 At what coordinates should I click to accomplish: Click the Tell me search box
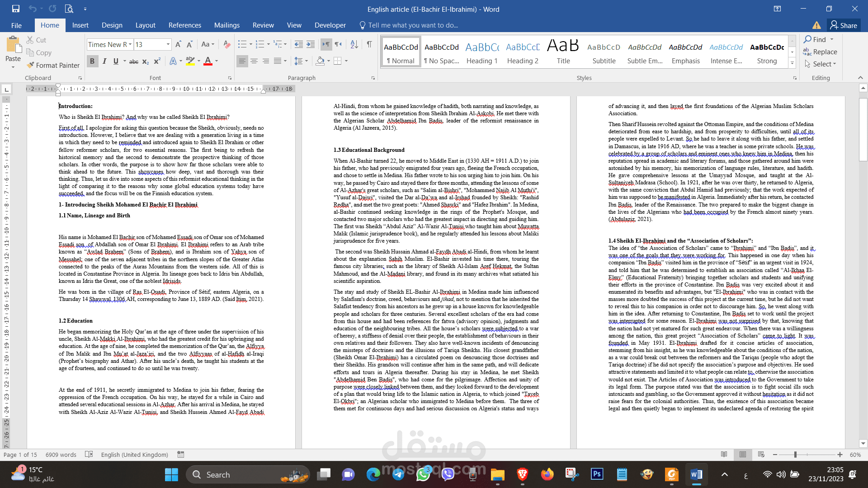point(409,25)
